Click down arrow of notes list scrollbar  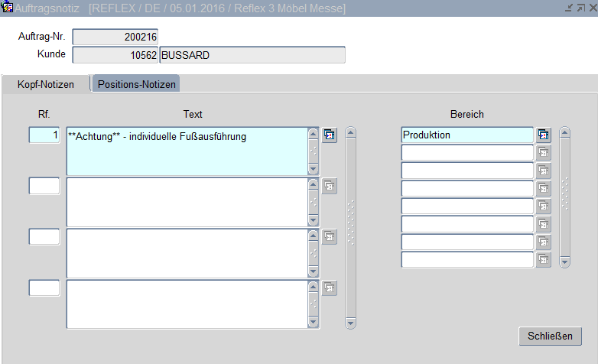coord(351,323)
